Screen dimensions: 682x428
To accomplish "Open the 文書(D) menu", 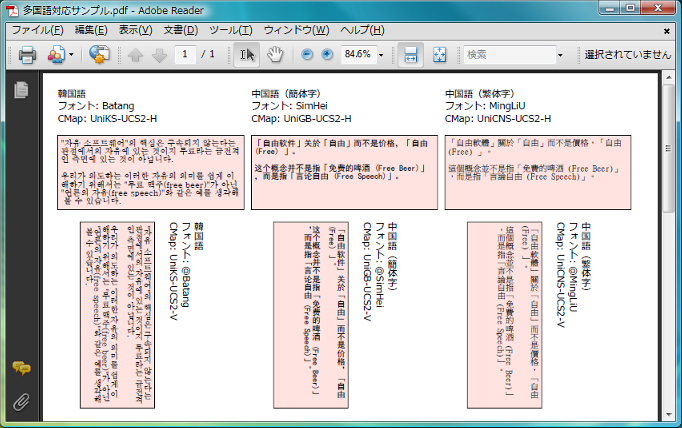I will [181, 30].
